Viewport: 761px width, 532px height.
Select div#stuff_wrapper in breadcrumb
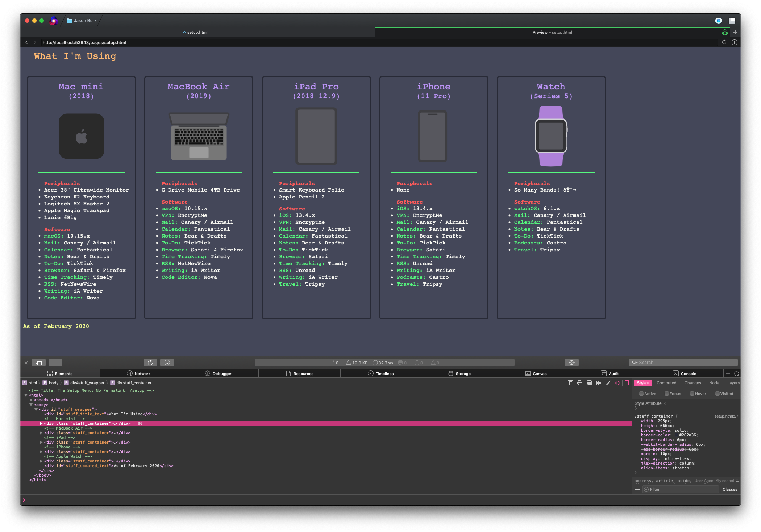coord(84,383)
